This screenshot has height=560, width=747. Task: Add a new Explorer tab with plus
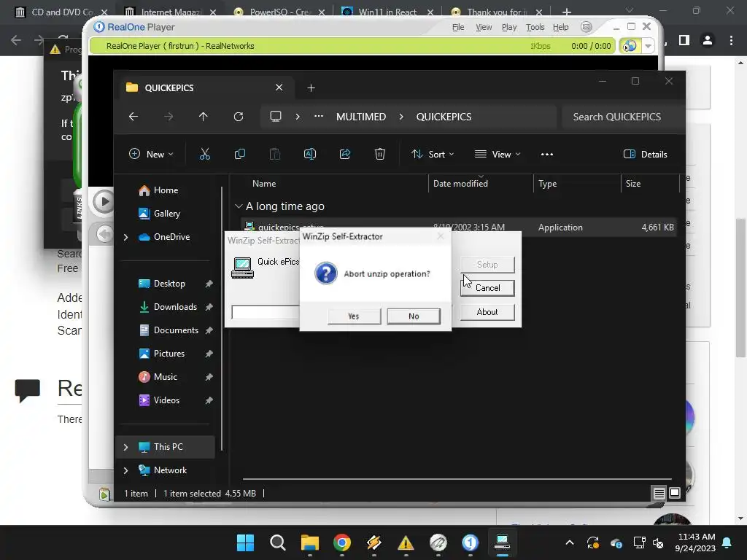(x=311, y=87)
